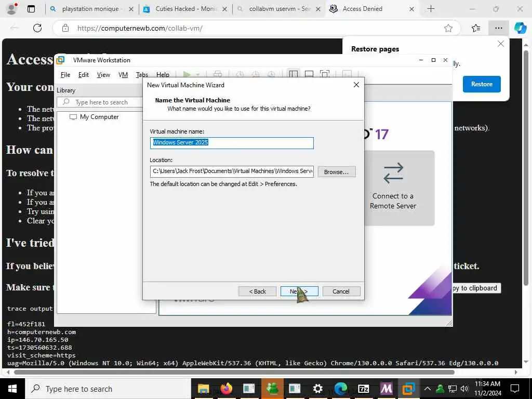Open the power options dropdown arrow
Viewport: 532px width, 399px height.
pos(198,74)
